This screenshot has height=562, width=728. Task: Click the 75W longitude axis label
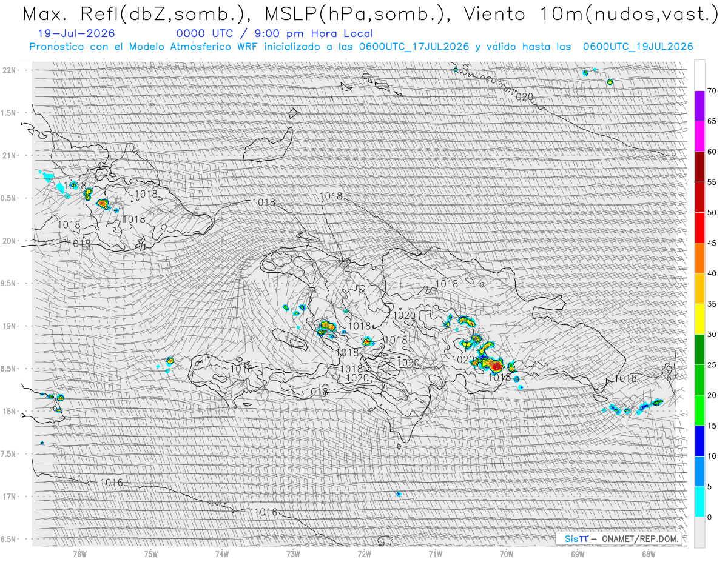point(150,554)
